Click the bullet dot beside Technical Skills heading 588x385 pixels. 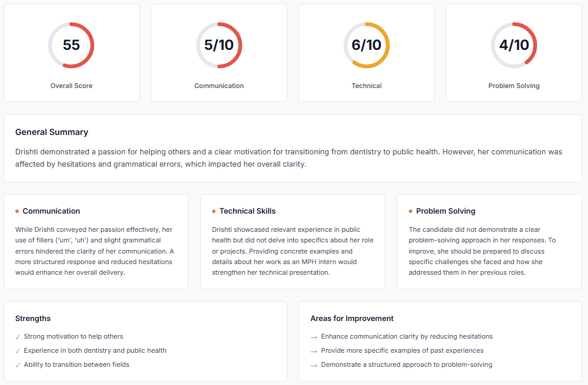[214, 211]
